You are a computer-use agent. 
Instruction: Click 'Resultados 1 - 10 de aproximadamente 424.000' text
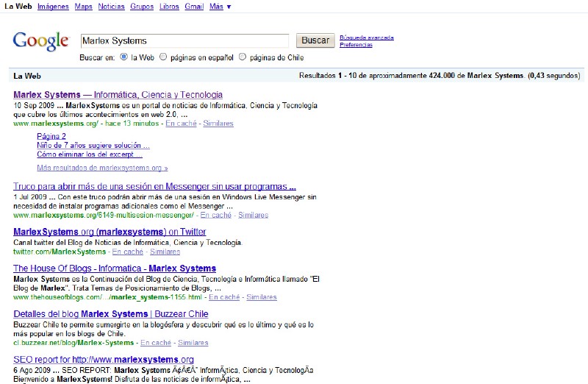pyautogui.click(x=377, y=76)
